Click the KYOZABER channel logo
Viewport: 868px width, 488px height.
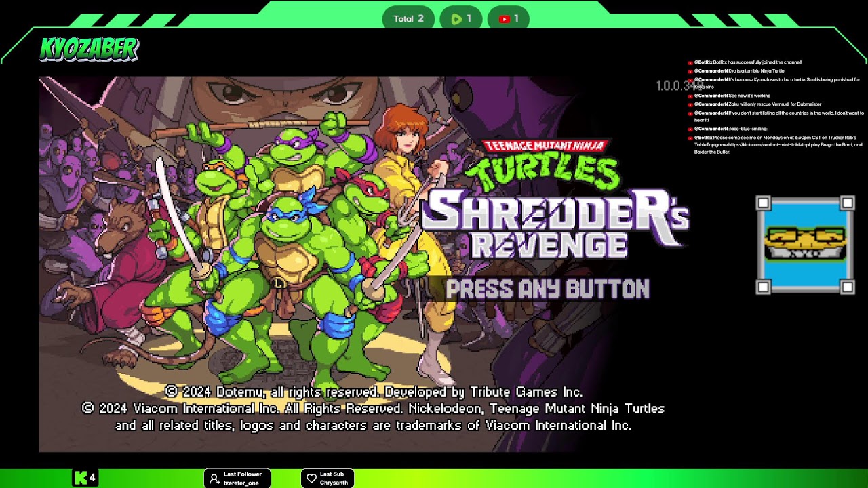tap(89, 49)
